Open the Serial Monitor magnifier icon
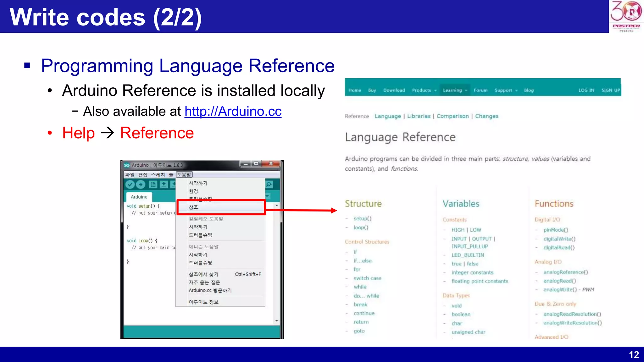 pos(269,184)
